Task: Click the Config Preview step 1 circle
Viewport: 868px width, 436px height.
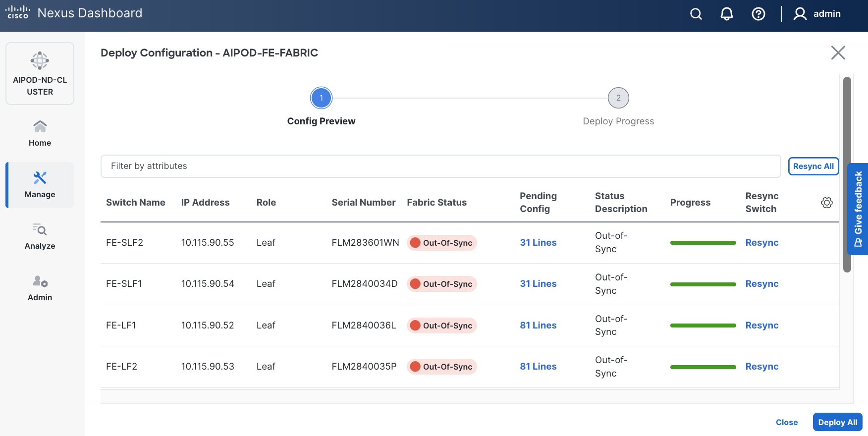Action: [x=321, y=98]
